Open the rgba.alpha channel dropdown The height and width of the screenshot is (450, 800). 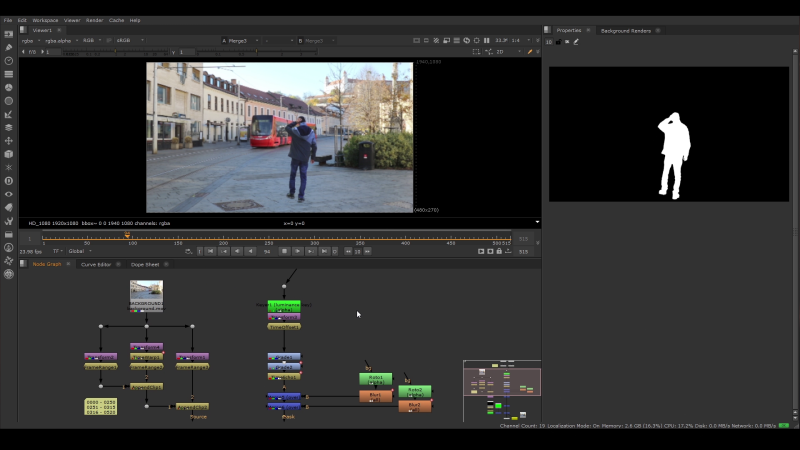[x=61, y=40]
